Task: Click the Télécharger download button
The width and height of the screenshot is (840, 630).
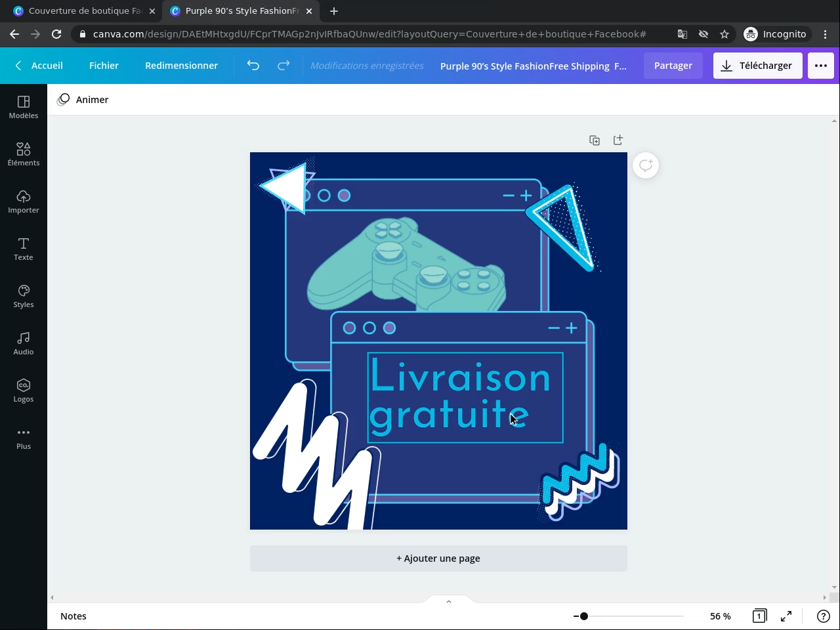Action: pyautogui.click(x=758, y=66)
